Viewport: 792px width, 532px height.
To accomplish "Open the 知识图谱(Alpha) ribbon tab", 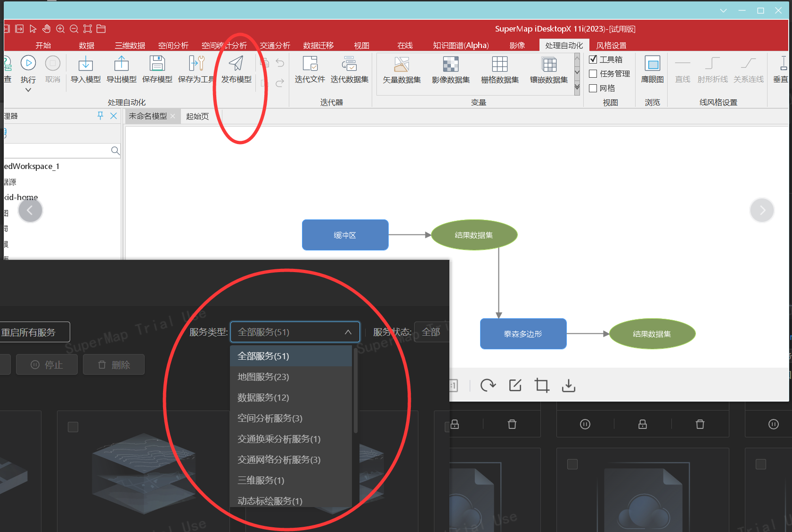I will pyautogui.click(x=461, y=45).
